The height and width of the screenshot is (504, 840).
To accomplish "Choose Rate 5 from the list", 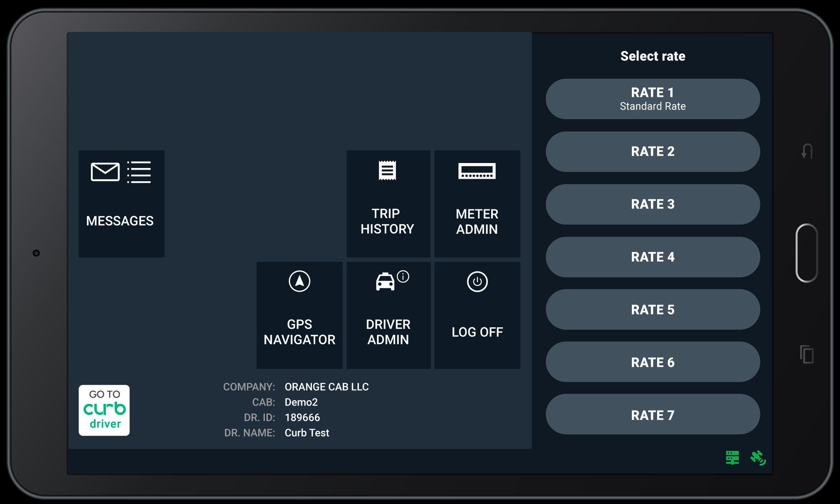I will 653,310.
